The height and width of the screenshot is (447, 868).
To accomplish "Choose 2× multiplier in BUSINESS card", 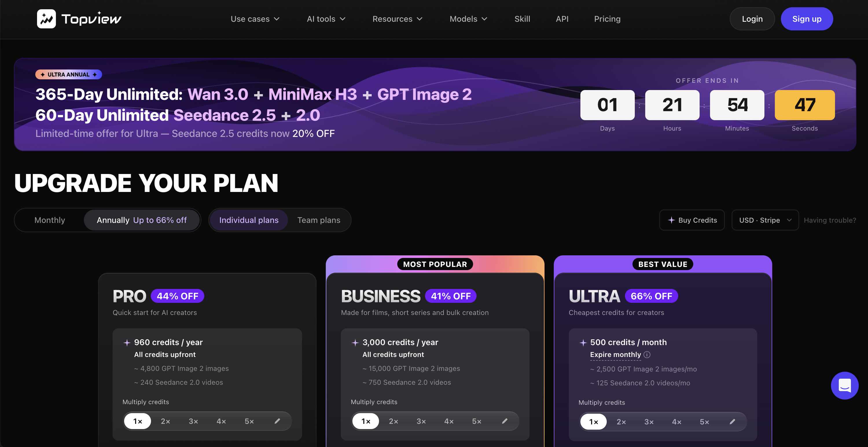I will (393, 421).
